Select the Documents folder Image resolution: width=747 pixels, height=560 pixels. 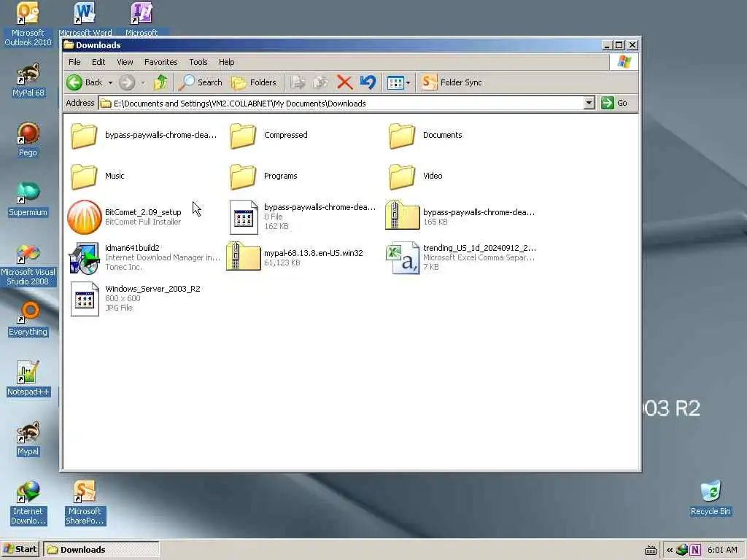[x=425, y=135]
